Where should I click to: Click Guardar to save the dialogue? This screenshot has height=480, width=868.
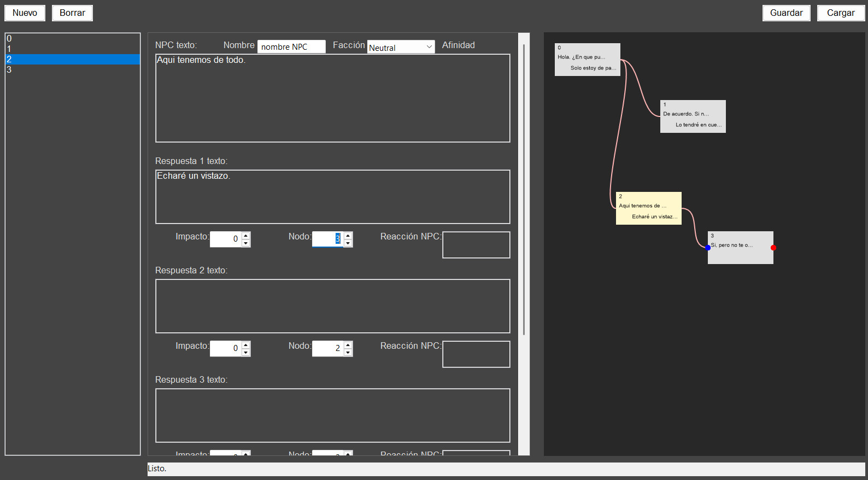(786, 13)
